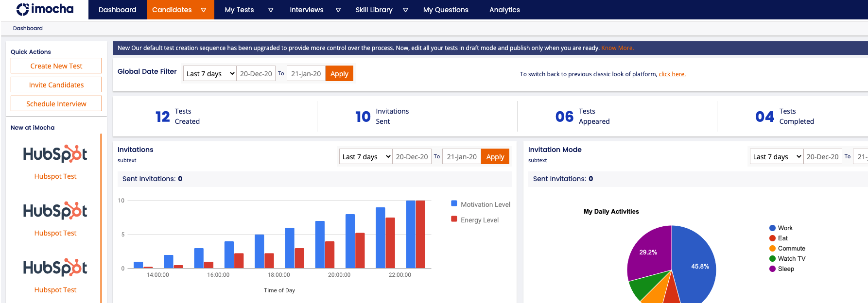Click the iMocha logo icon
The width and height of the screenshot is (868, 303).
click(22, 9)
